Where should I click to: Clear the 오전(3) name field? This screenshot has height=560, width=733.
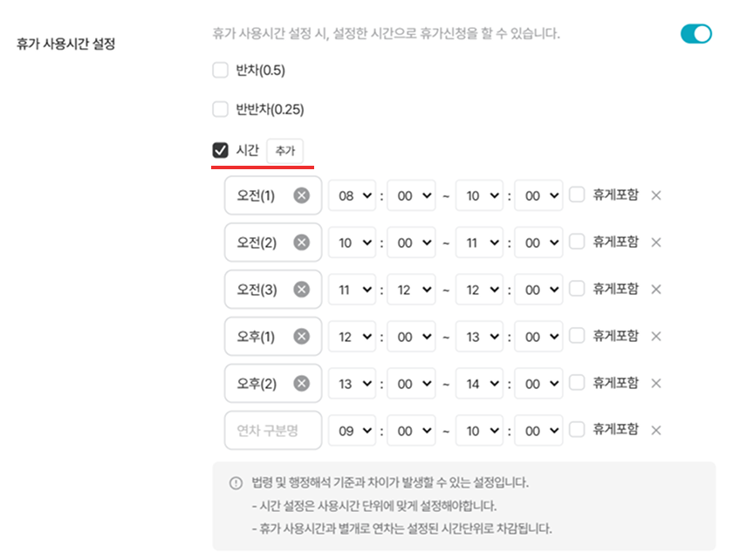point(302,290)
